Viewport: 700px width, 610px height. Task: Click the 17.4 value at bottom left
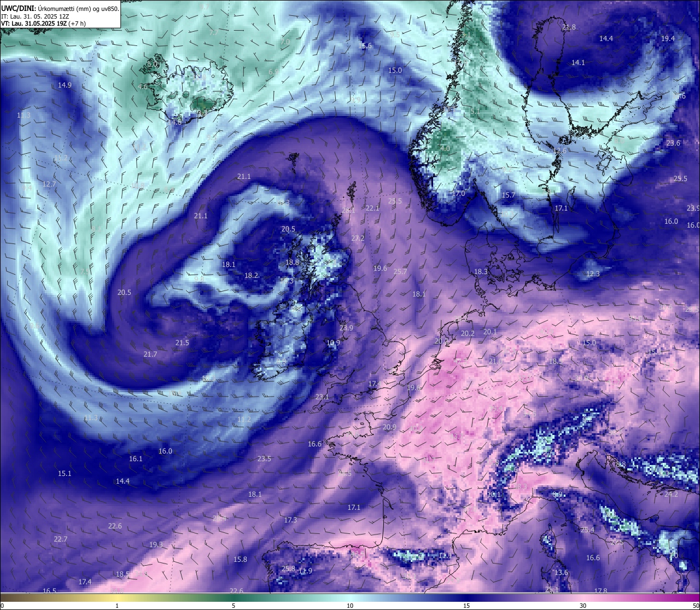85,582
